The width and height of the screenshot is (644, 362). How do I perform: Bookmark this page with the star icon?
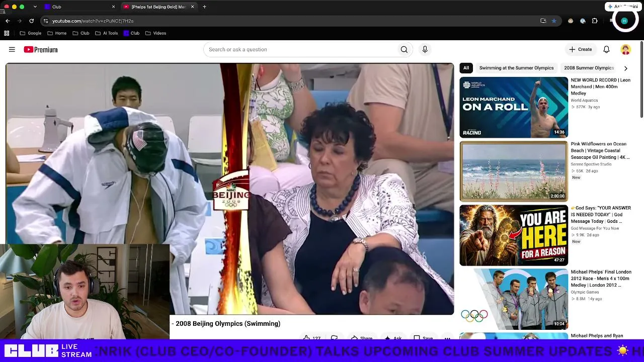(554, 21)
